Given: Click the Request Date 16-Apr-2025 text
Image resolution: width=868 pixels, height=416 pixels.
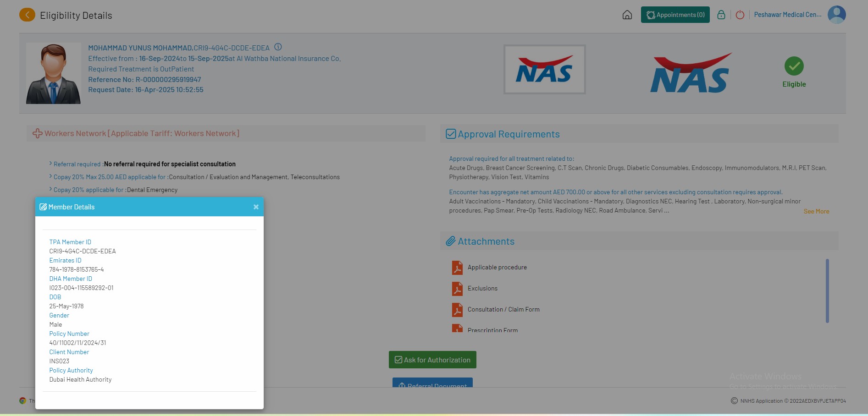Looking at the screenshot, I should click(x=146, y=90).
